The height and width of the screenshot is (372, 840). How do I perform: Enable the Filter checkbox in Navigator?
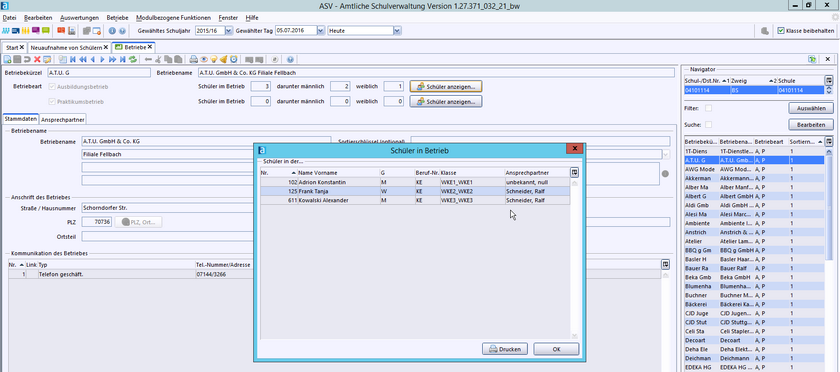point(709,108)
